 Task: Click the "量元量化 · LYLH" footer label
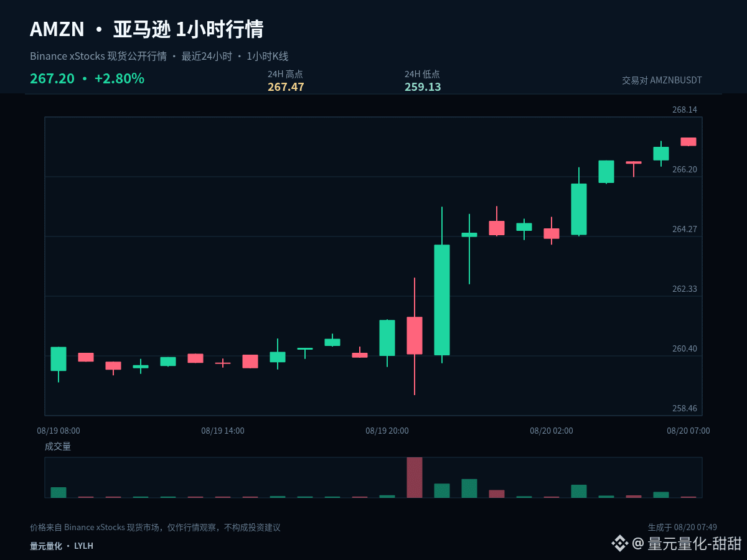(62, 546)
